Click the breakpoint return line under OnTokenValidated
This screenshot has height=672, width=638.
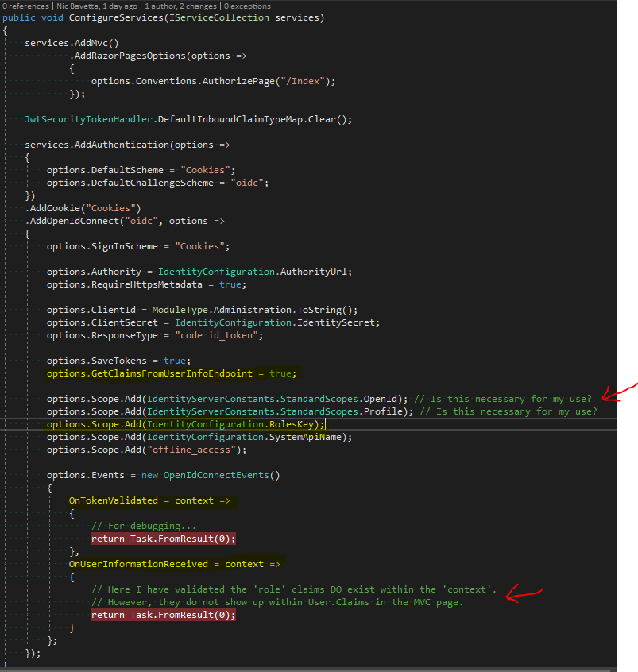click(164, 539)
